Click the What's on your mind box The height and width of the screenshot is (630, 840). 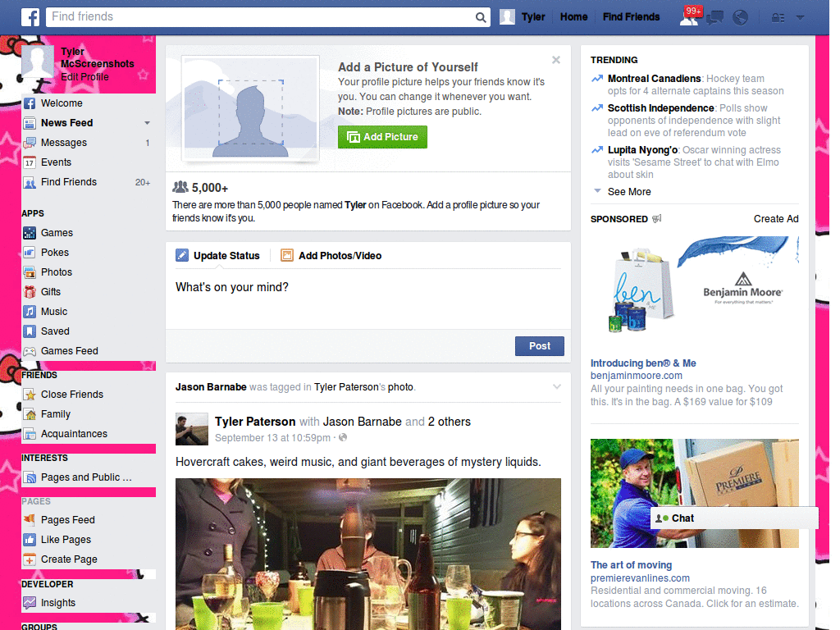368,299
